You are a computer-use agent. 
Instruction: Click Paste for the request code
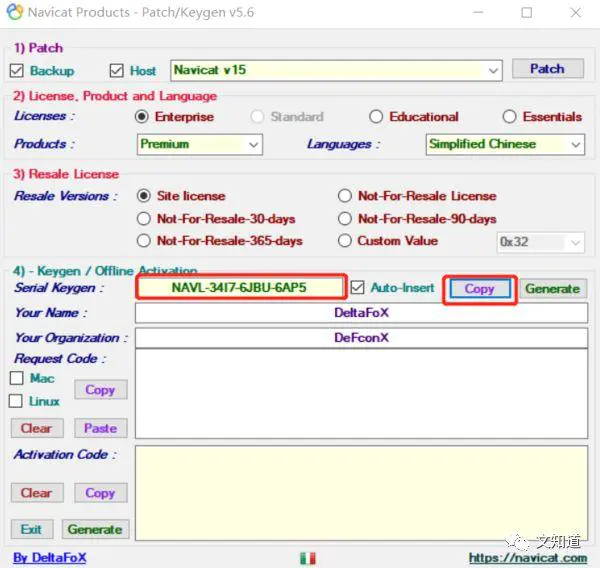tap(101, 428)
